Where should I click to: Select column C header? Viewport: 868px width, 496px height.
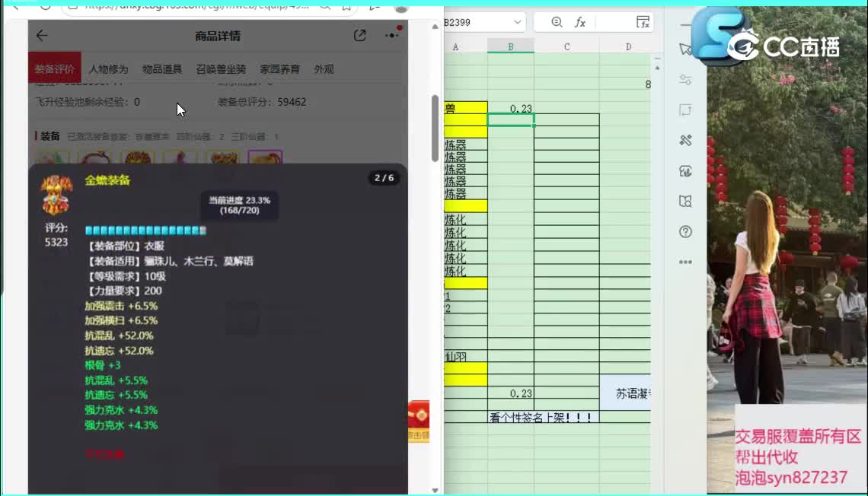pos(566,47)
